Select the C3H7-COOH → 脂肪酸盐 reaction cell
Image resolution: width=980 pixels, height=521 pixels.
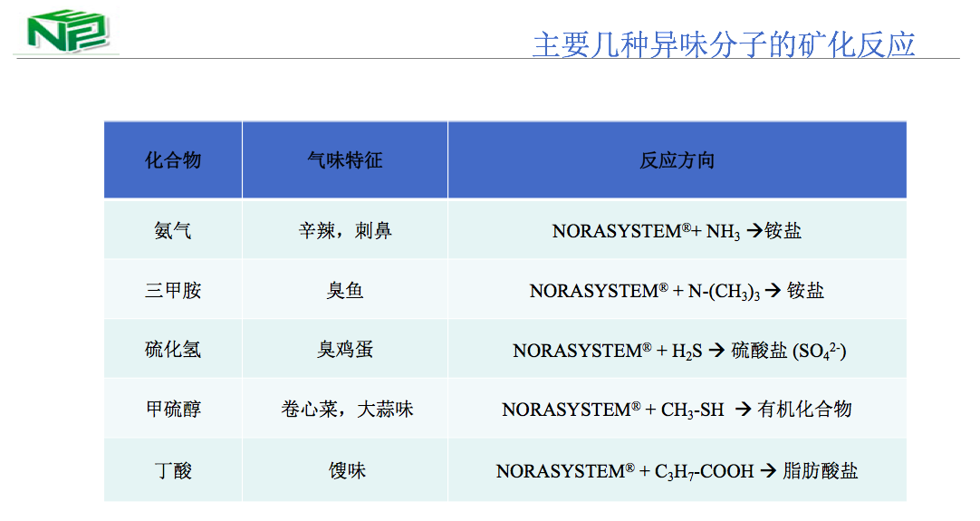pos(677,469)
